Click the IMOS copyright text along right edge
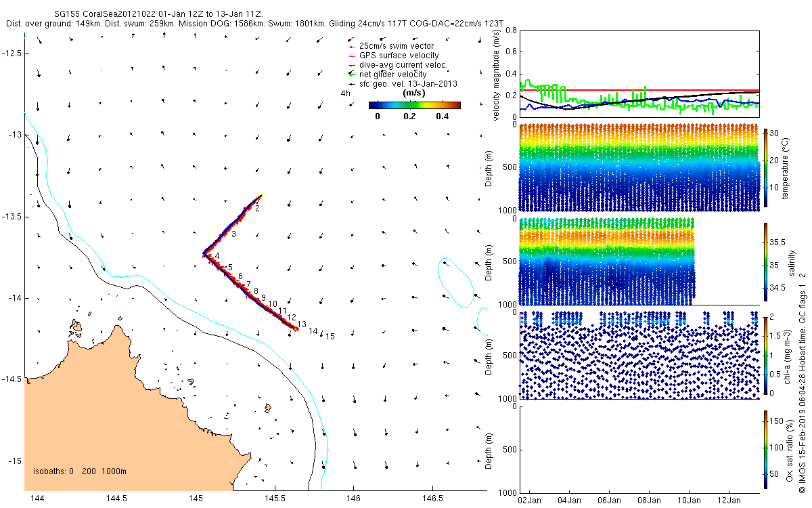Image resolution: width=812 pixels, height=508 pixels. tap(803, 381)
